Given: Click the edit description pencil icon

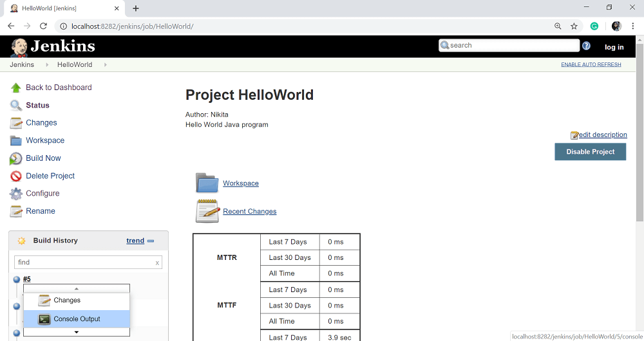Looking at the screenshot, I should coord(574,135).
